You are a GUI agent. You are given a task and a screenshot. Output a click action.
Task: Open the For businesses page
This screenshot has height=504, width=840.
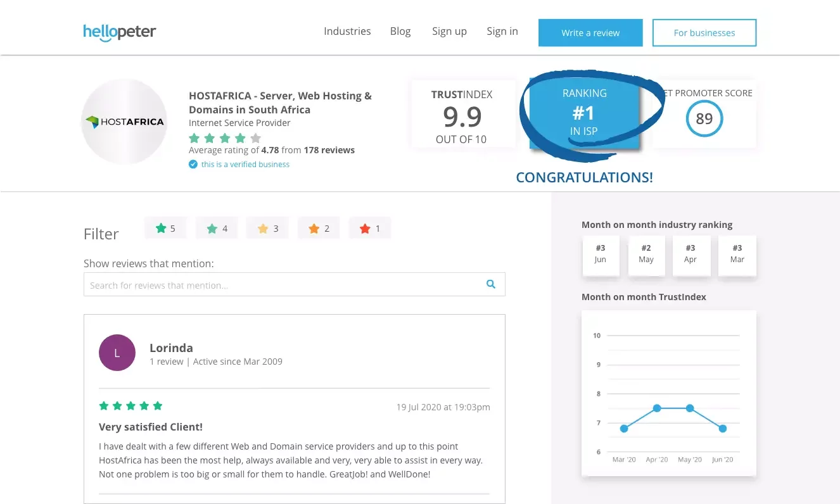coord(704,32)
